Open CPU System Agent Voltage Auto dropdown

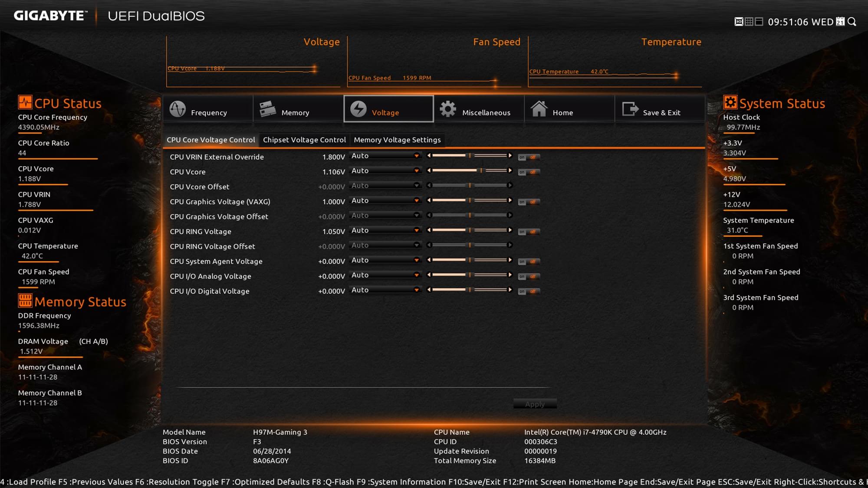[x=385, y=260]
